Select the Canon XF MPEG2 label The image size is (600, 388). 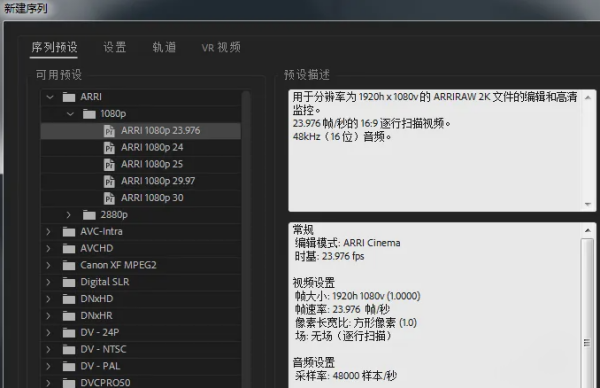118,265
